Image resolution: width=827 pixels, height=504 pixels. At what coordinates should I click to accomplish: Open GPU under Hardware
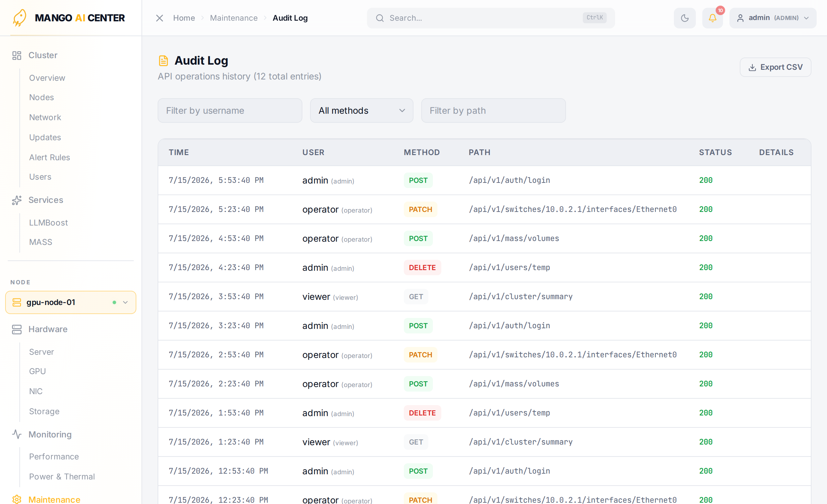(37, 372)
